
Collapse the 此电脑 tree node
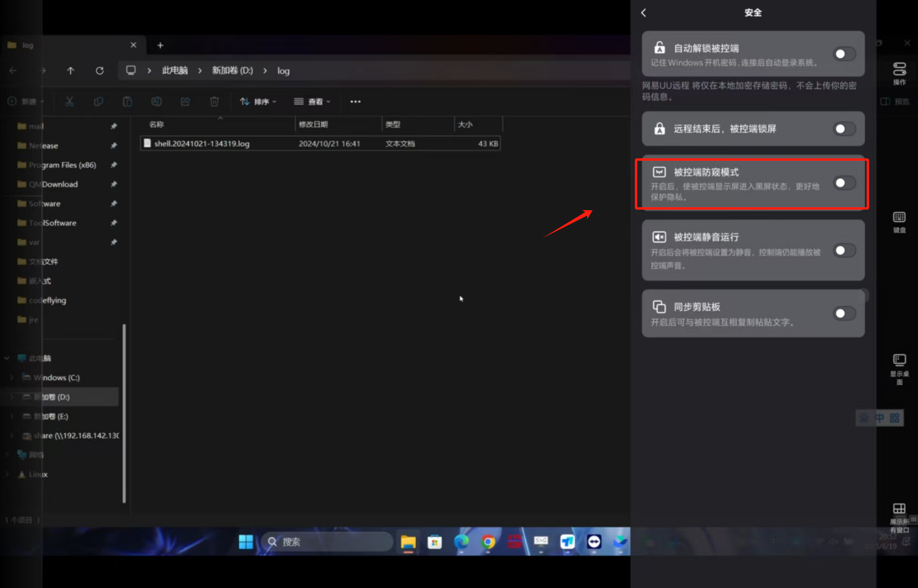7,358
